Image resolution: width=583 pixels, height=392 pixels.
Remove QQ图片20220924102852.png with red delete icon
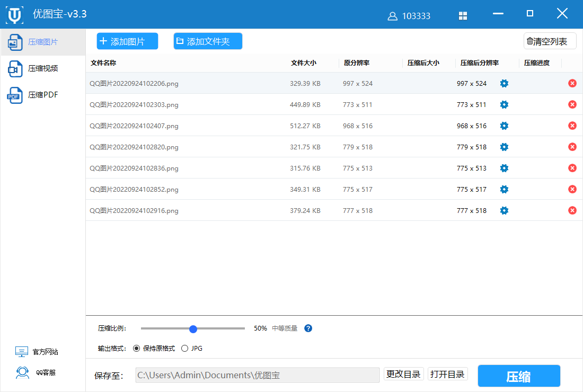point(572,190)
